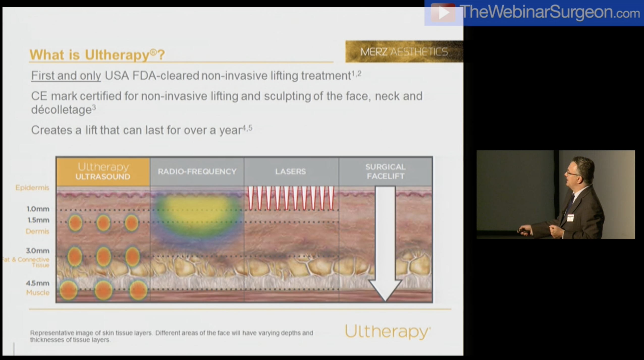Toggle the Epidermis layer label
The image size is (644, 360).
pos(32,187)
